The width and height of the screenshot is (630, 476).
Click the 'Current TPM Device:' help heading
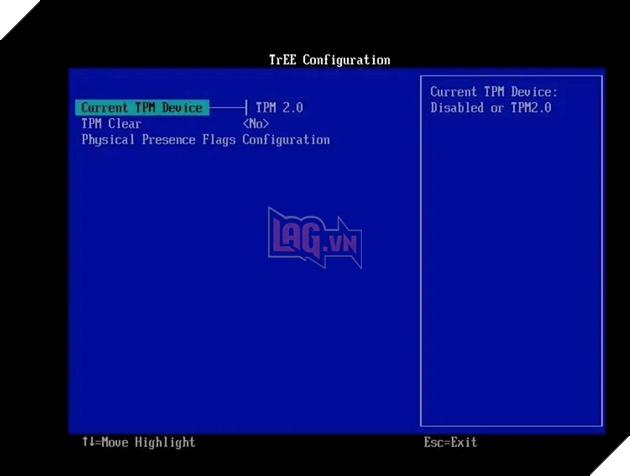[x=494, y=92]
